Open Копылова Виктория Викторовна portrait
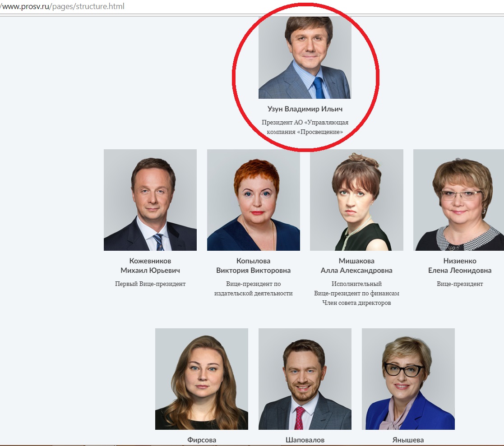Image resolution: width=504 pixels, height=446 pixels. tap(253, 200)
